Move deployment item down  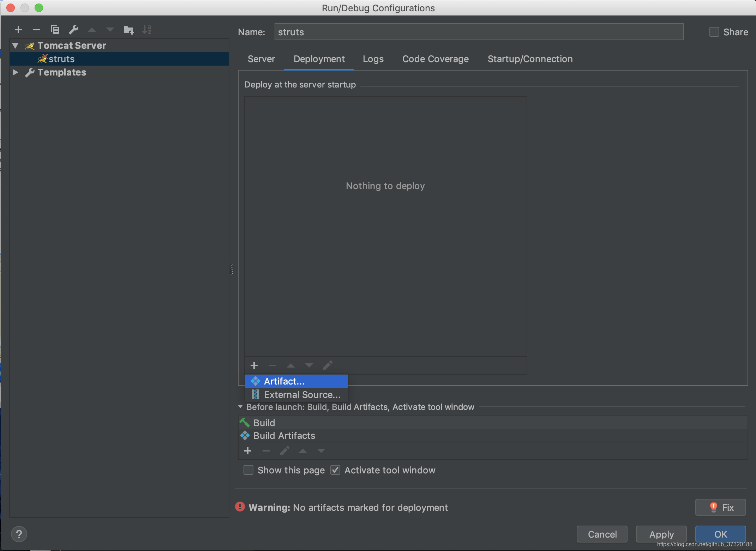tap(309, 365)
